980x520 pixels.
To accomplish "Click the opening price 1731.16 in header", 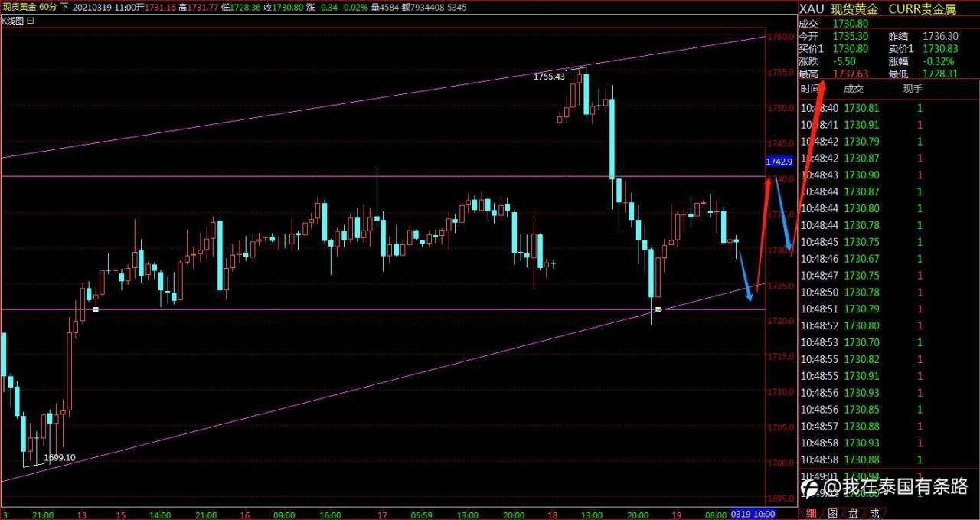I will [160, 7].
